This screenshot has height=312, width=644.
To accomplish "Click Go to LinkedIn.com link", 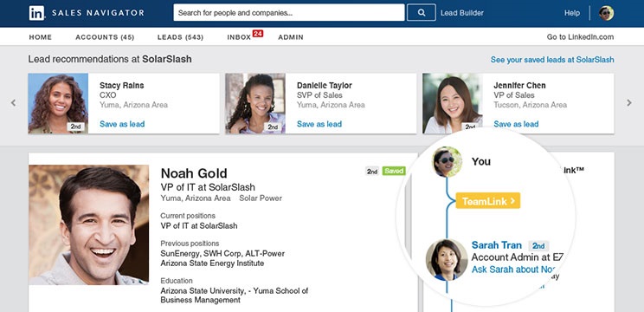I will (x=580, y=37).
